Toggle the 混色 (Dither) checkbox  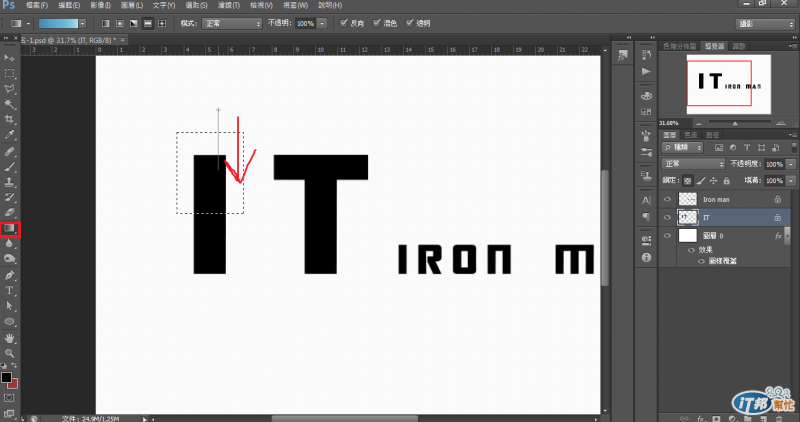point(377,23)
